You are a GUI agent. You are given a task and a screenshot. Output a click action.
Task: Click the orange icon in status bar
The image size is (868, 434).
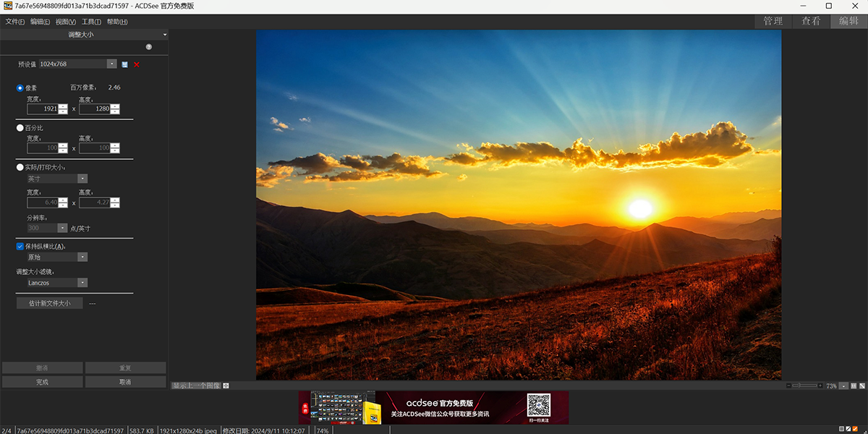coord(854,430)
